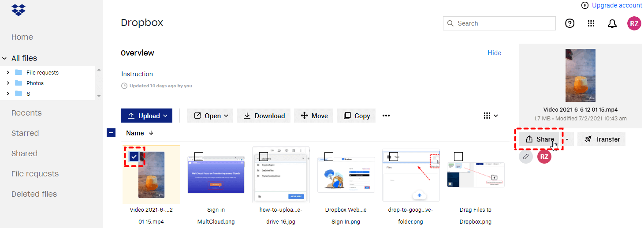Screen dimensions: 644x228
Task: Click the sidebar folder tree scrollbar
Action: click(99, 83)
